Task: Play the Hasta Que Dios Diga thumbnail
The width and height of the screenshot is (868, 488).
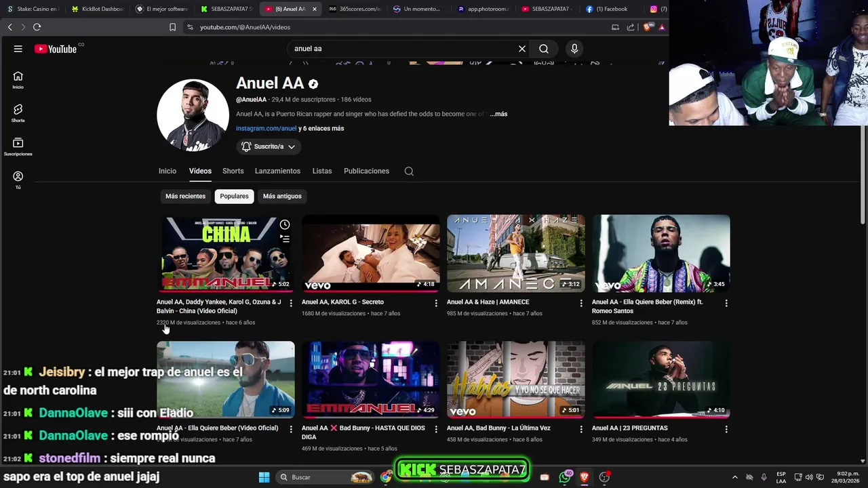Action: click(x=370, y=380)
